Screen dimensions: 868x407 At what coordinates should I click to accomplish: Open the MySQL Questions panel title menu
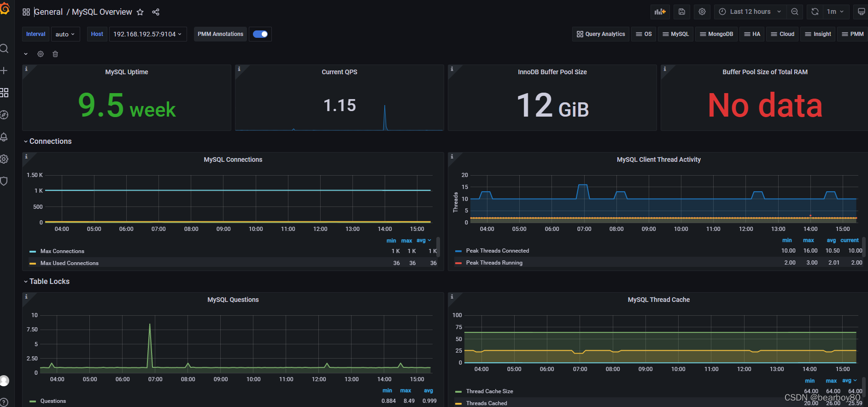[x=233, y=300]
